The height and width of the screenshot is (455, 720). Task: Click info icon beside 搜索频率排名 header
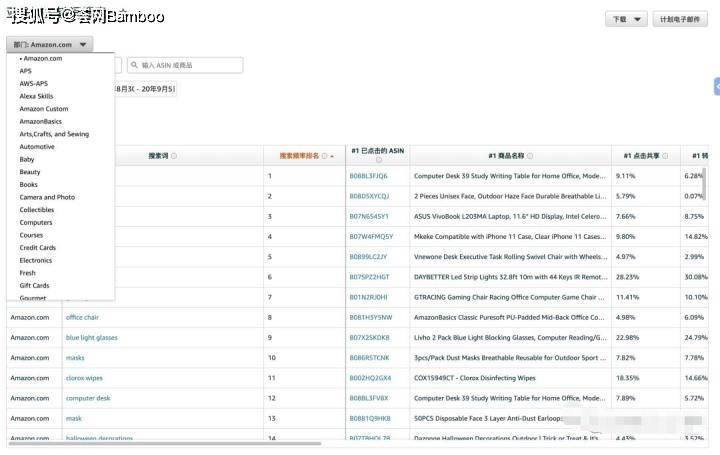[325, 156]
